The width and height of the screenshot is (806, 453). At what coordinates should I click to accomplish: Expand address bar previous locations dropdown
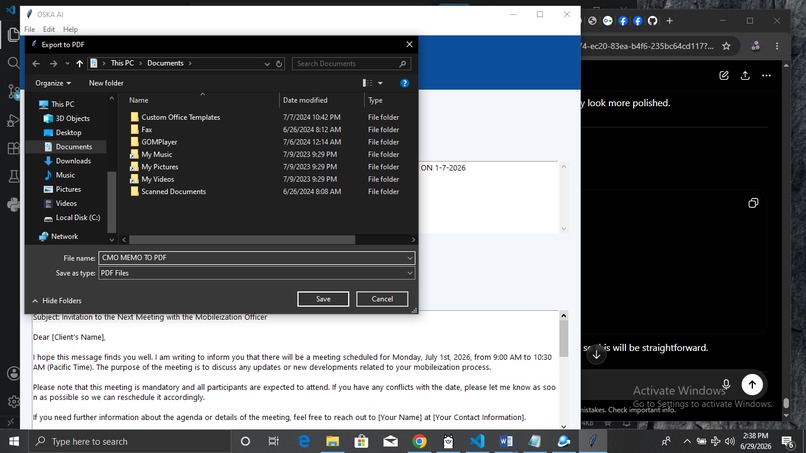[267, 64]
